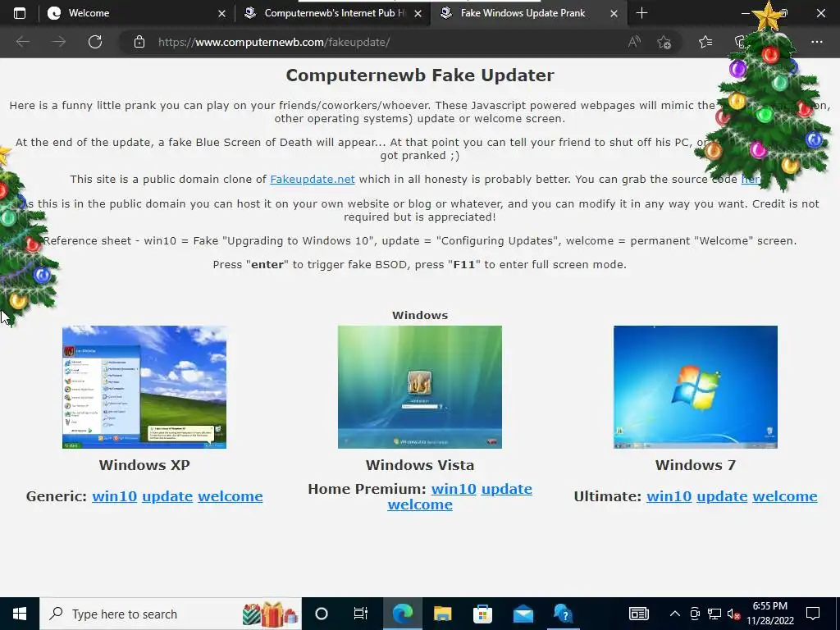The image size is (840, 630).
Task: Open Mail app from taskbar
Action: (523, 614)
